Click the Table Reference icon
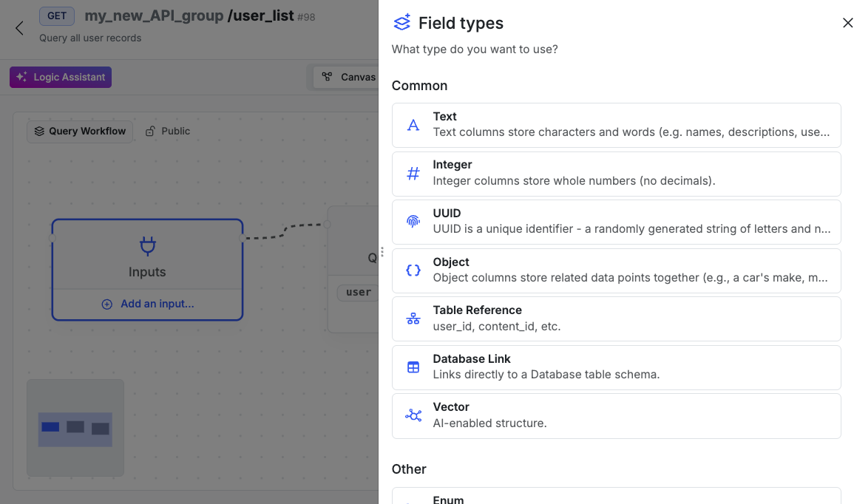Screen dimensions: 854x504 413,319
